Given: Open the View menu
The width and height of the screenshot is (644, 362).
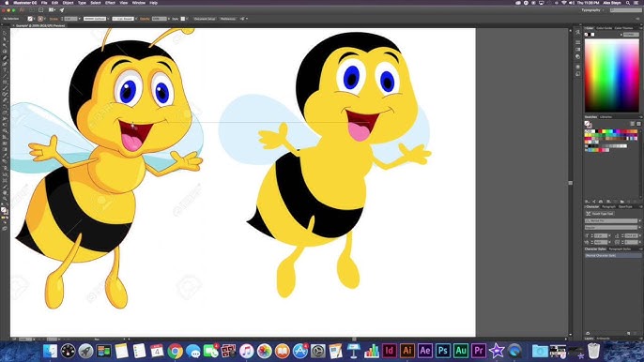Looking at the screenshot, I should click(123, 3).
